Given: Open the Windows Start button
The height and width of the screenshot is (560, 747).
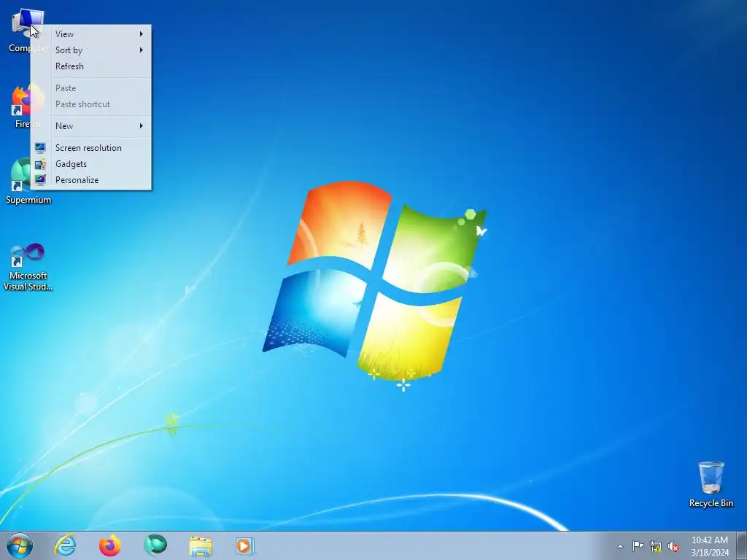Looking at the screenshot, I should [x=20, y=545].
